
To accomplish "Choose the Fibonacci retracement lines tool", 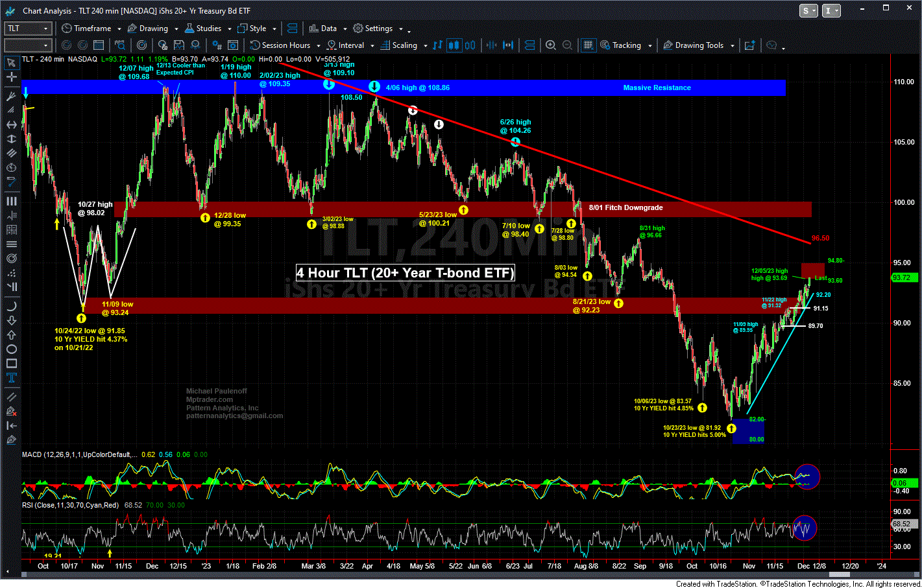I will pyautogui.click(x=11, y=244).
